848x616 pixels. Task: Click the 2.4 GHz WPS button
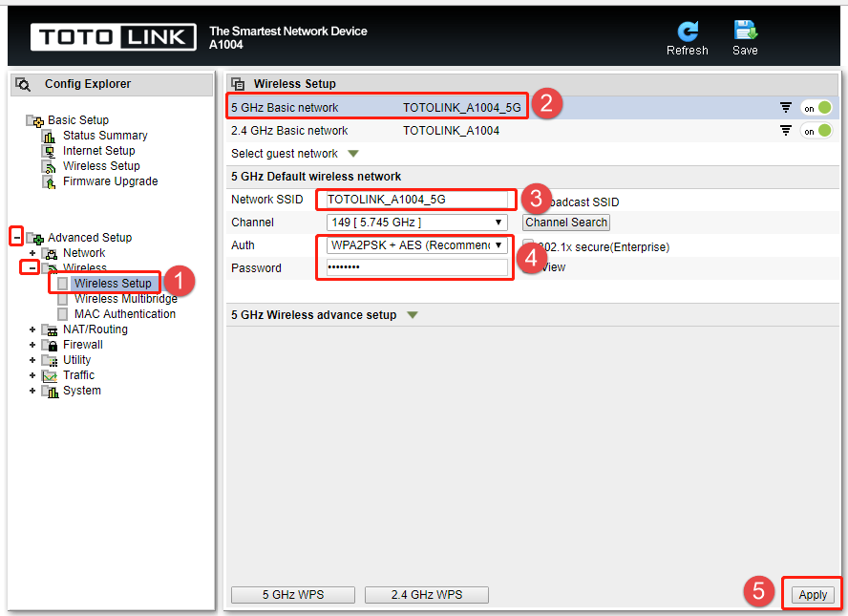[427, 595]
